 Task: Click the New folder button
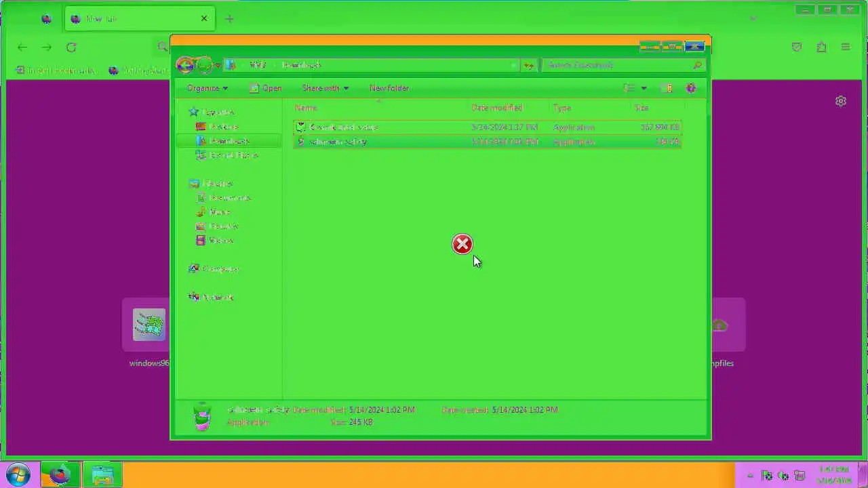tap(389, 88)
